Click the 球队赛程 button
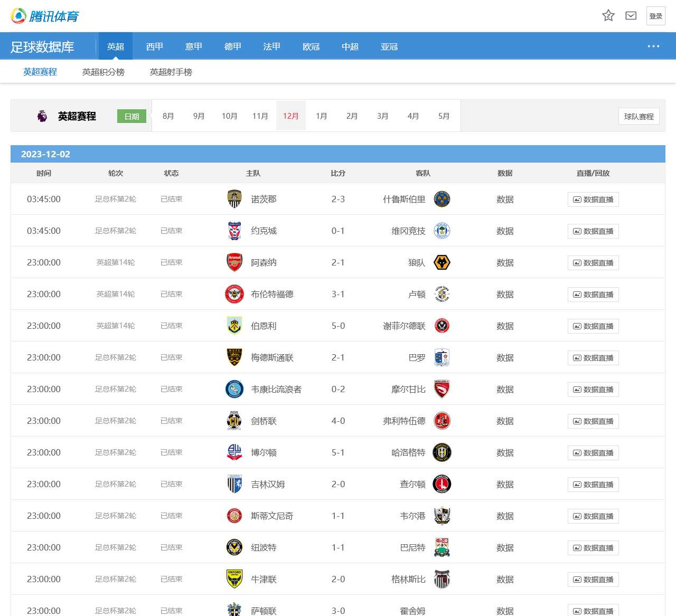The height and width of the screenshot is (616, 676). [639, 116]
